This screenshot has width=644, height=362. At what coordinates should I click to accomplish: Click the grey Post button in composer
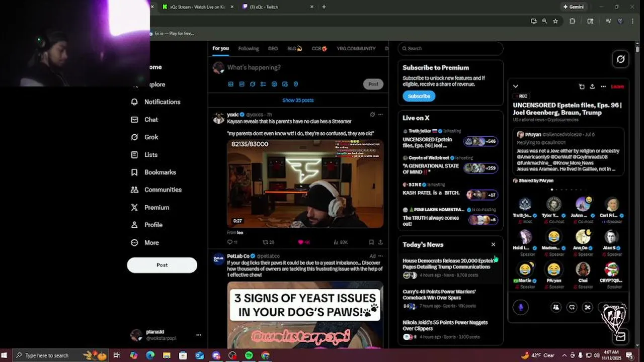(x=373, y=84)
